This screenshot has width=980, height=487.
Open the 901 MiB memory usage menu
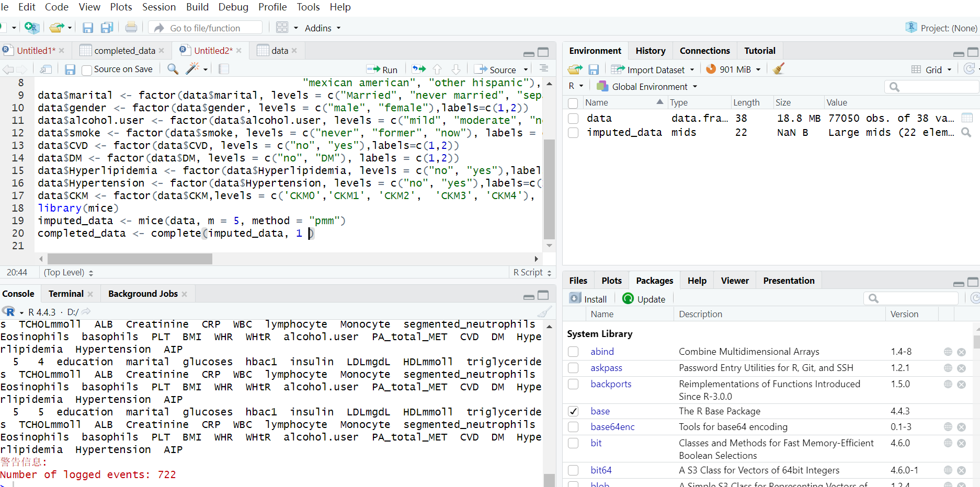click(733, 69)
